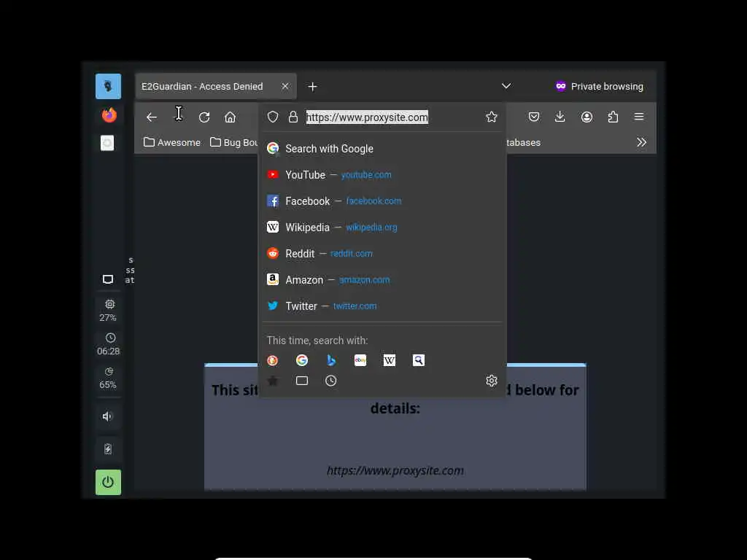Open the tracking protection shield icon
This screenshot has width=747, height=560.
tap(273, 117)
